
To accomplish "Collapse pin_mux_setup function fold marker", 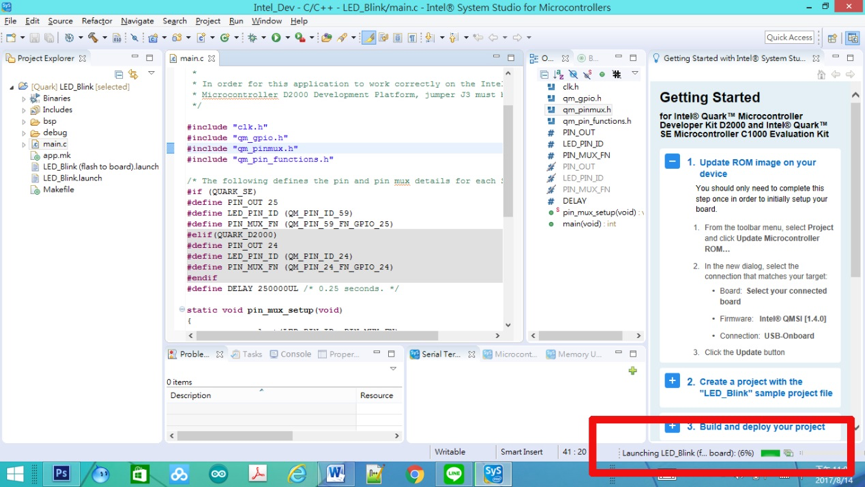I will (181, 310).
